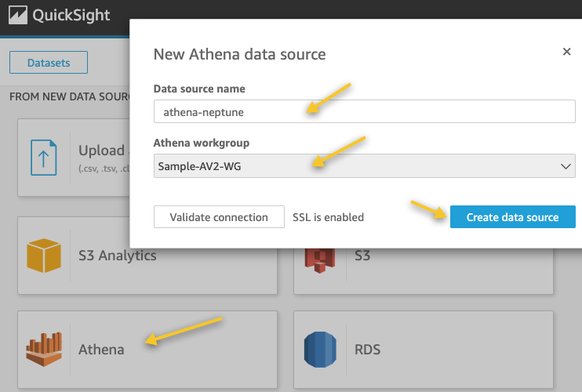Click the RDS database icon

point(320,350)
